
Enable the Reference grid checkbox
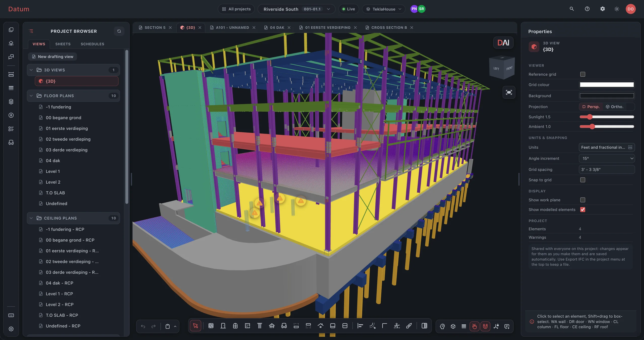583,74
